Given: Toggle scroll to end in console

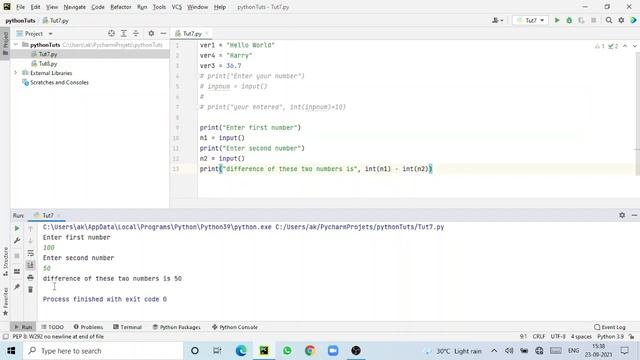Looking at the screenshot, I should click(x=31, y=265).
